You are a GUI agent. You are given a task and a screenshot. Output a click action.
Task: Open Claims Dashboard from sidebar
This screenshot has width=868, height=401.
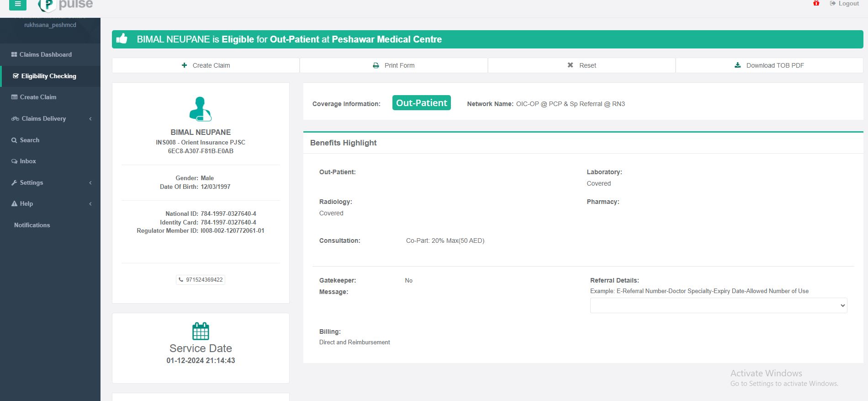(x=45, y=54)
